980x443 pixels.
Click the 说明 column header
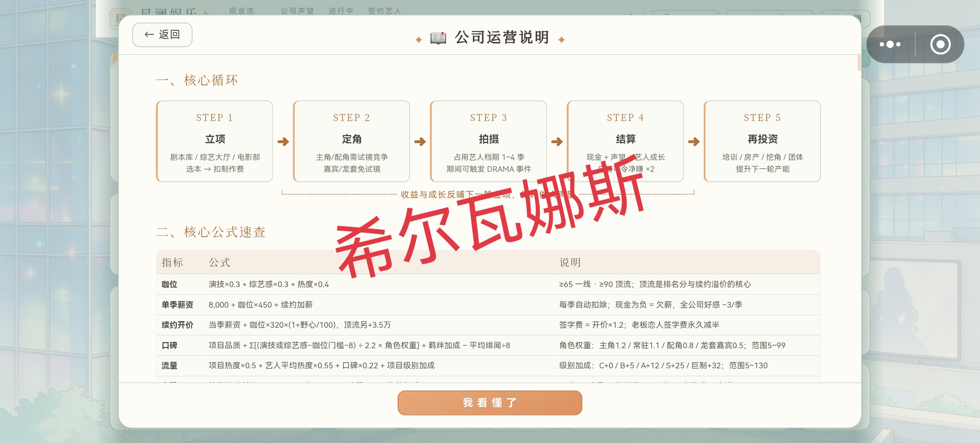click(x=570, y=263)
